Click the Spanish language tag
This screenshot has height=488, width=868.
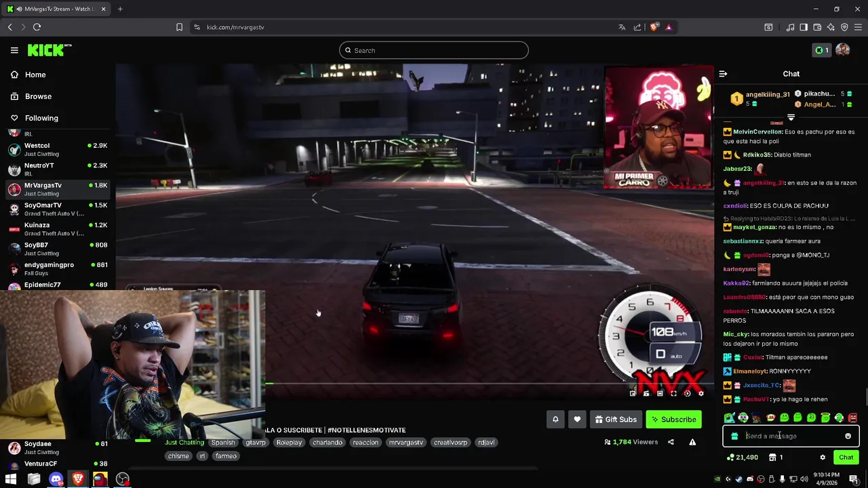(x=223, y=443)
